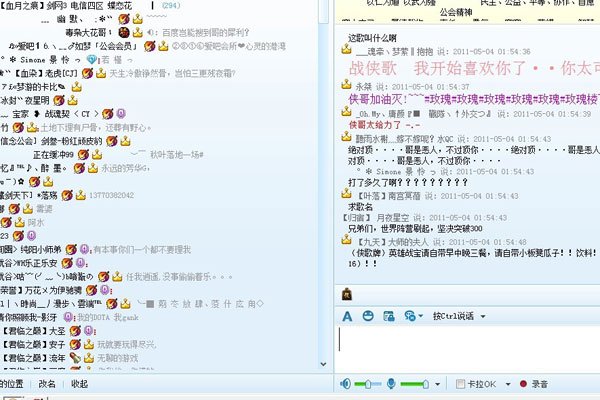
Task: Click the crown icon beside 毒枭大花哥
Action: (x=137, y=33)
